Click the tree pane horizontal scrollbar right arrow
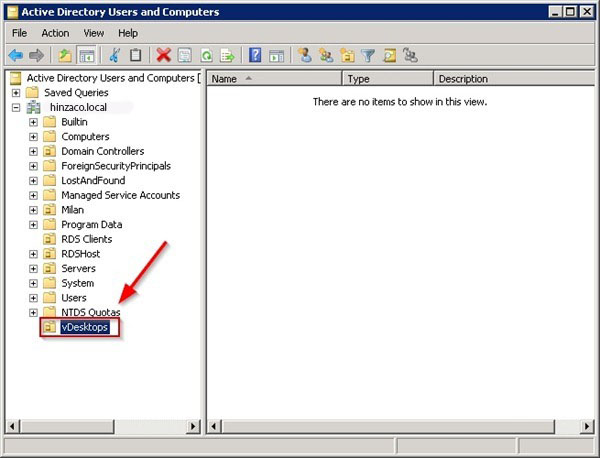The width and height of the screenshot is (600, 458). point(193,426)
